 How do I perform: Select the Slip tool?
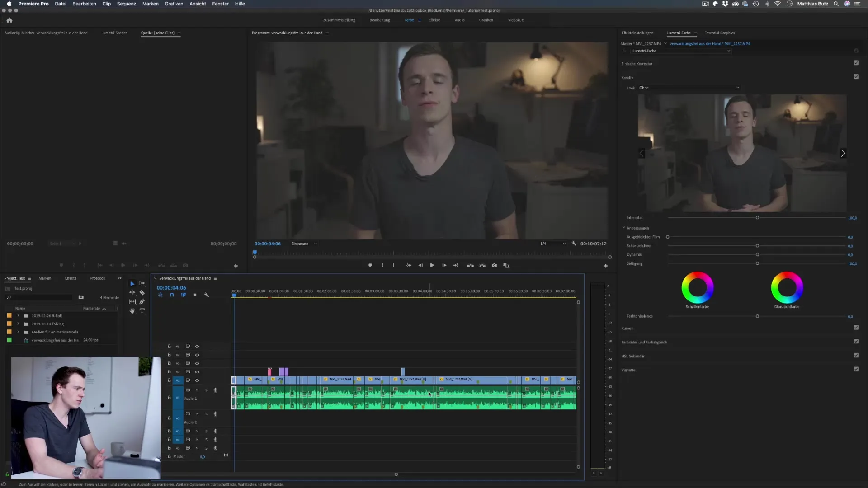[x=132, y=301]
